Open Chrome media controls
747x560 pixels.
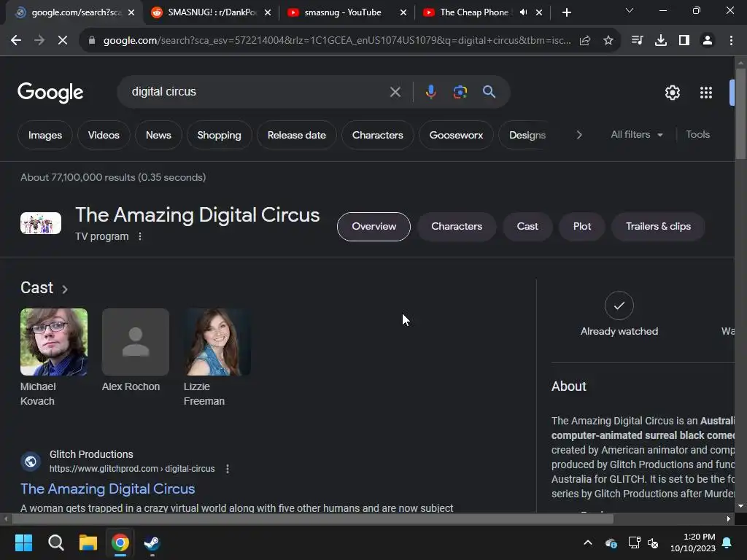click(637, 41)
